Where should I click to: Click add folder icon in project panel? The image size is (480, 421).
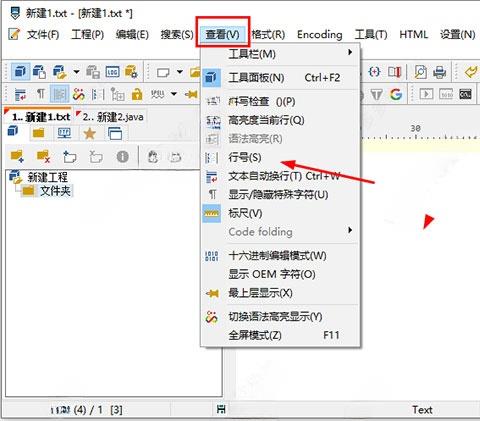click(17, 156)
